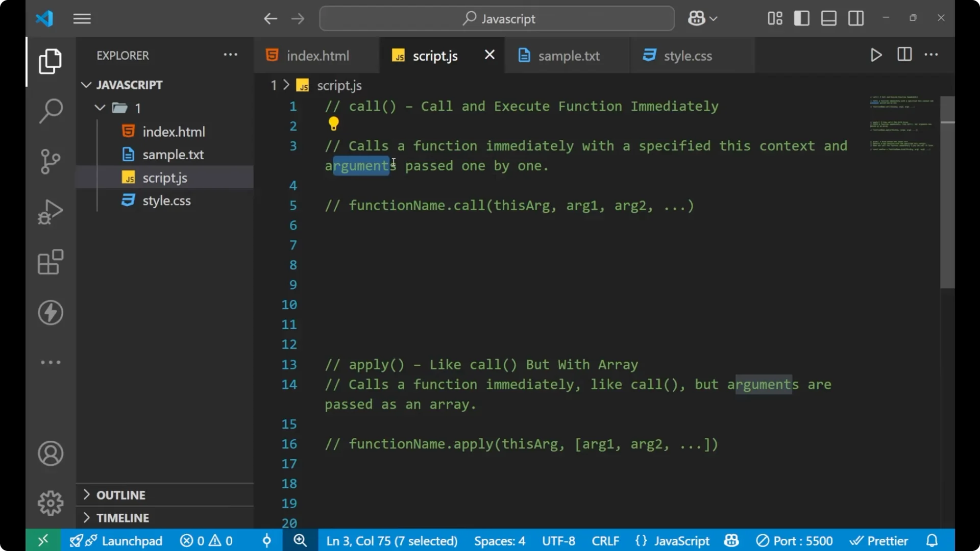The width and height of the screenshot is (980, 551).
Task: Open the Extensions panel
Action: pos(50,262)
